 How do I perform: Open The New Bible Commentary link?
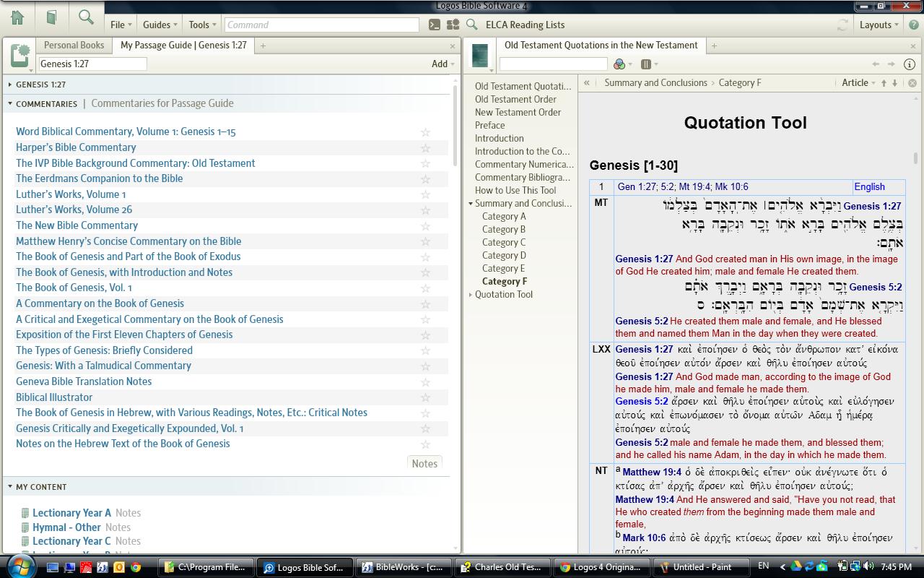pyautogui.click(x=77, y=225)
